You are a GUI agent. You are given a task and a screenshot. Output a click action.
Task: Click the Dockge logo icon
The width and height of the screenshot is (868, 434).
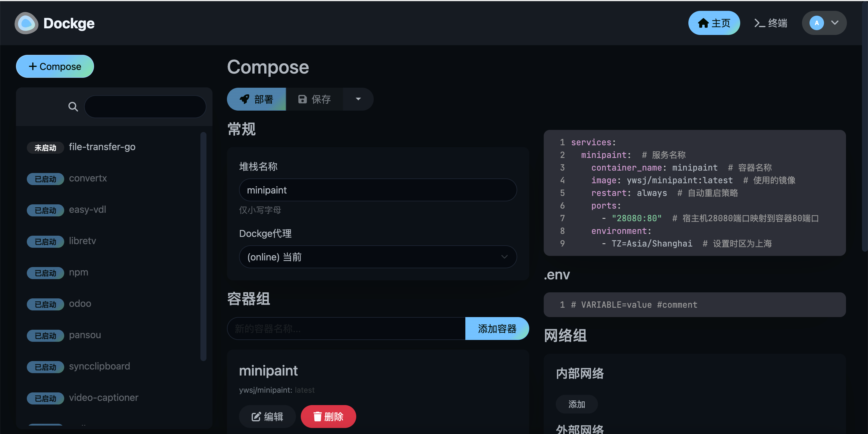coord(26,23)
